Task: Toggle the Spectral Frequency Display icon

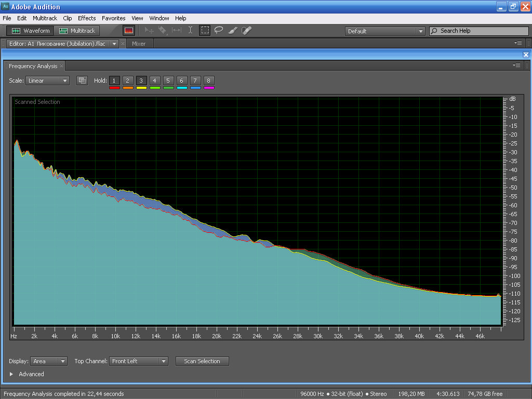Action: (x=129, y=31)
